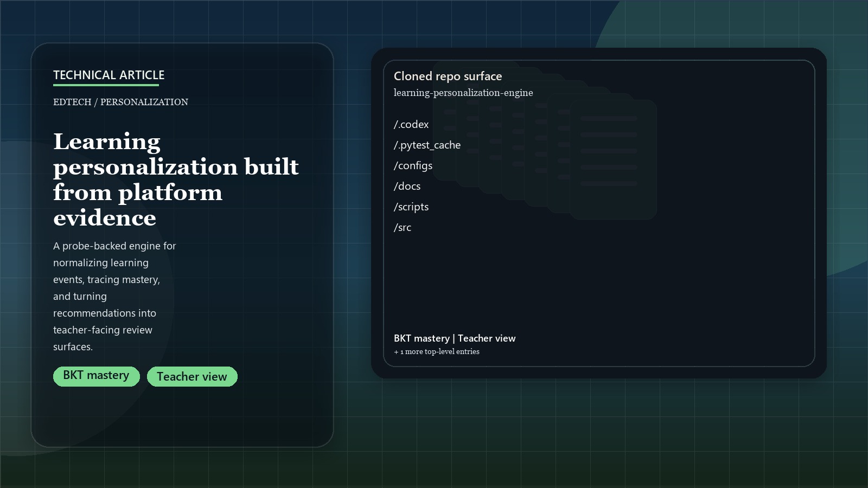Select the /.pytest_cache entry

click(427, 145)
